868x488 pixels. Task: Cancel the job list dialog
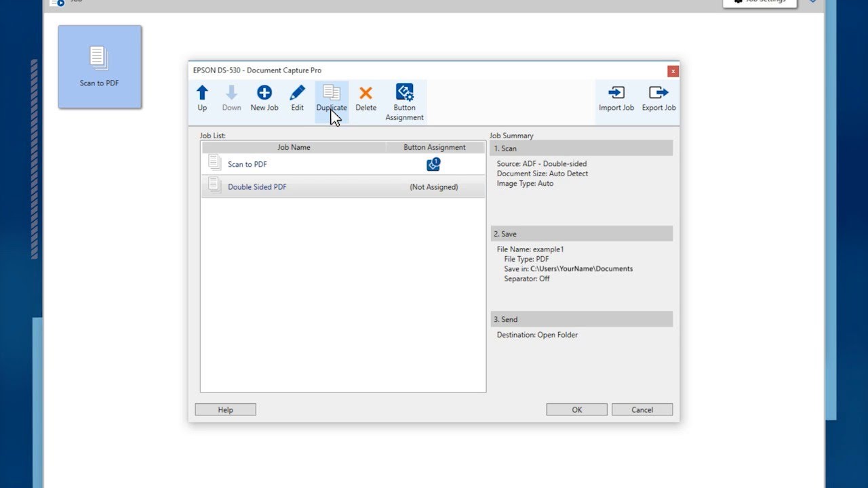pyautogui.click(x=642, y=409)
